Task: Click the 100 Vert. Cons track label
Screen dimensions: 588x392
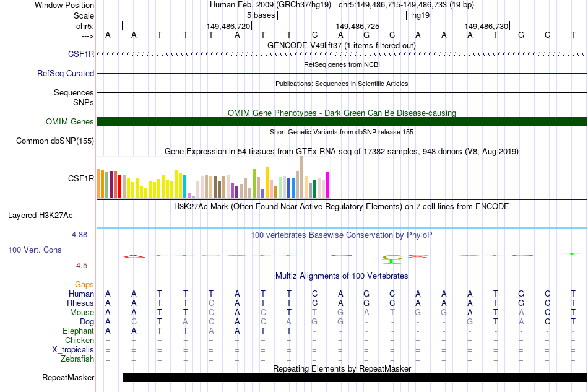Action: 35,250
